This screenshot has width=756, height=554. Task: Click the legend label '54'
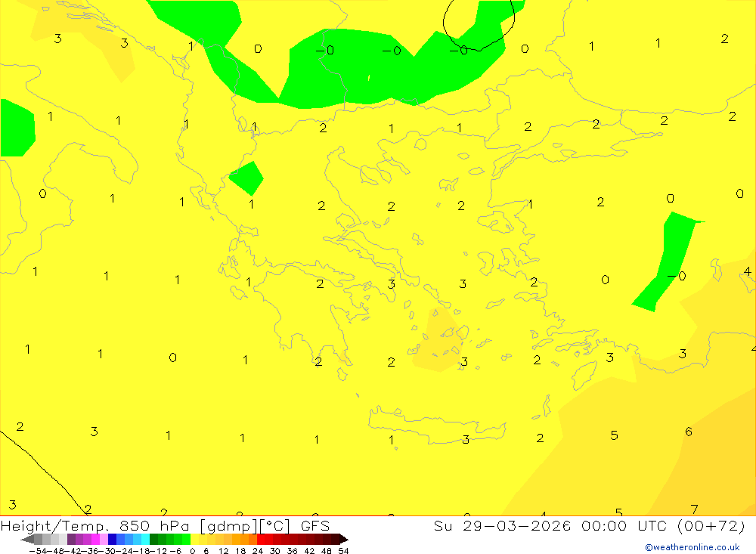pyautogui.click(x=343, y=551)
